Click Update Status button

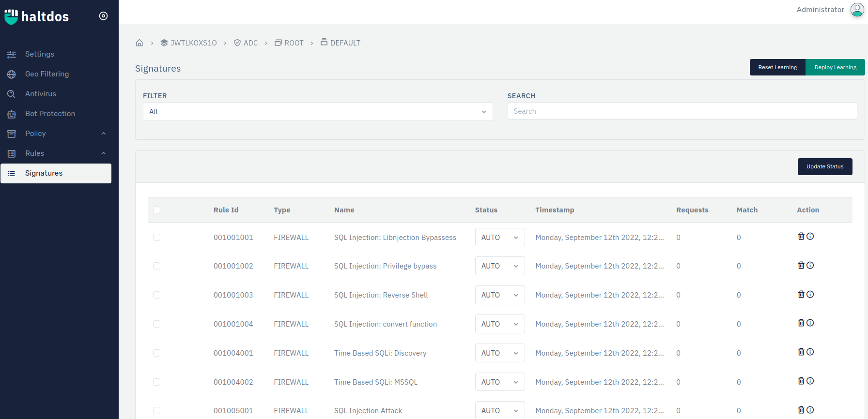(x=825, y=166)
